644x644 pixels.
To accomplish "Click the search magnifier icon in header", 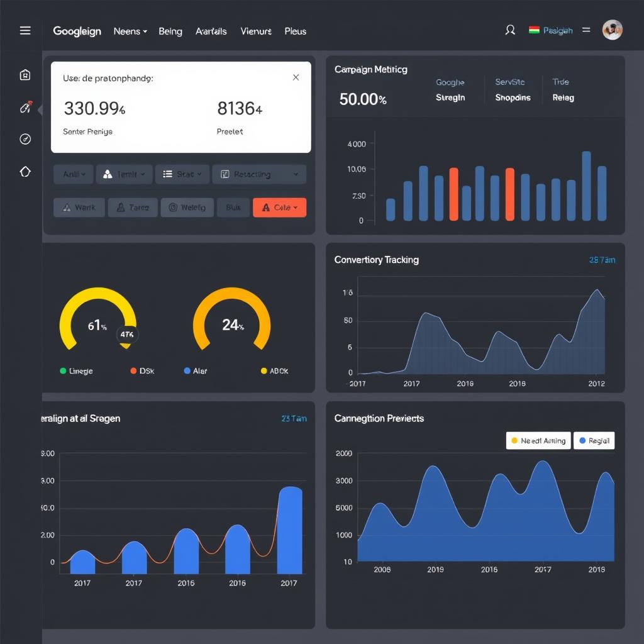I will (510, 30).
